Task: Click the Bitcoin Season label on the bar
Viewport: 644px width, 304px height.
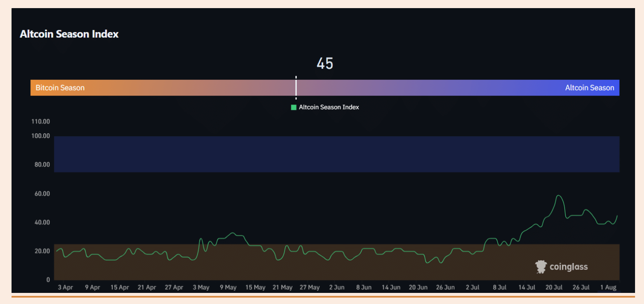Action: coord(60,88)
